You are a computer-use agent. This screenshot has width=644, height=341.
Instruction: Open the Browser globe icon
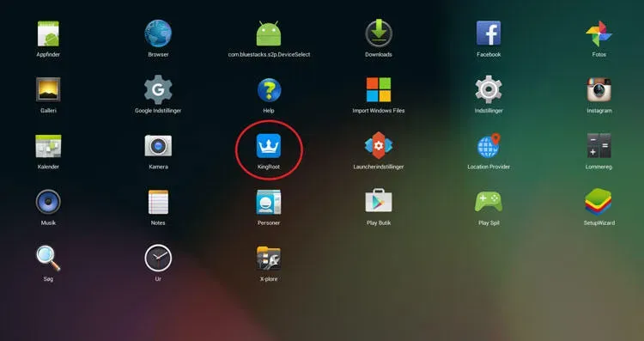pos(158,33)
